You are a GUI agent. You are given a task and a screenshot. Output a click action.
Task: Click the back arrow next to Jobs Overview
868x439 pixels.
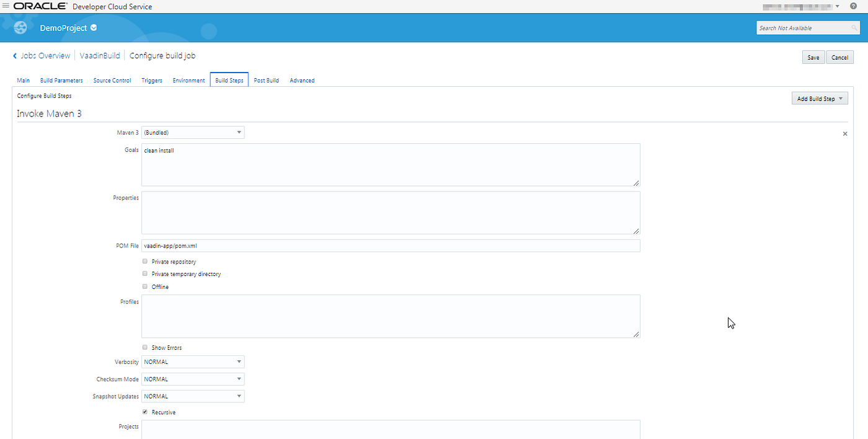[14, 55]
